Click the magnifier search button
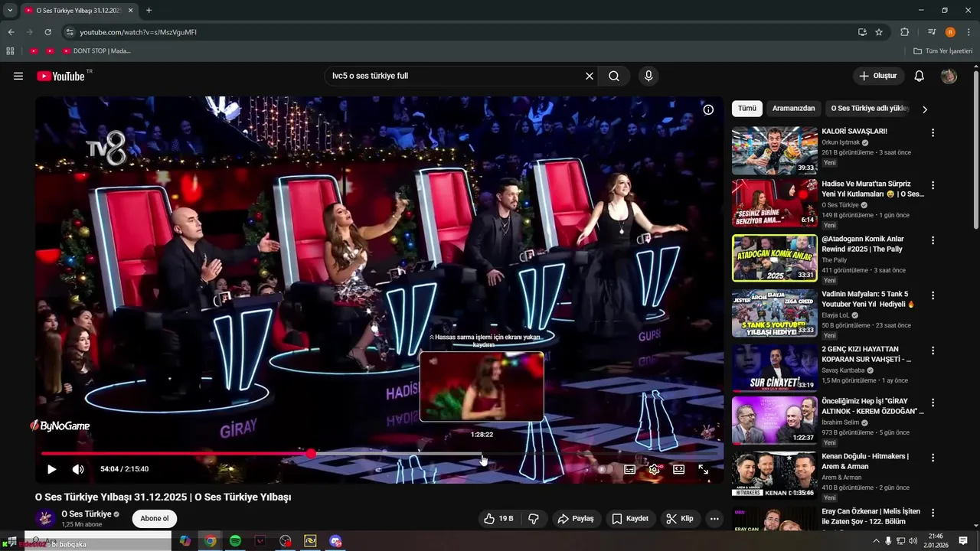The width and height of the screenshot is (980, 551). pos(614,76)
